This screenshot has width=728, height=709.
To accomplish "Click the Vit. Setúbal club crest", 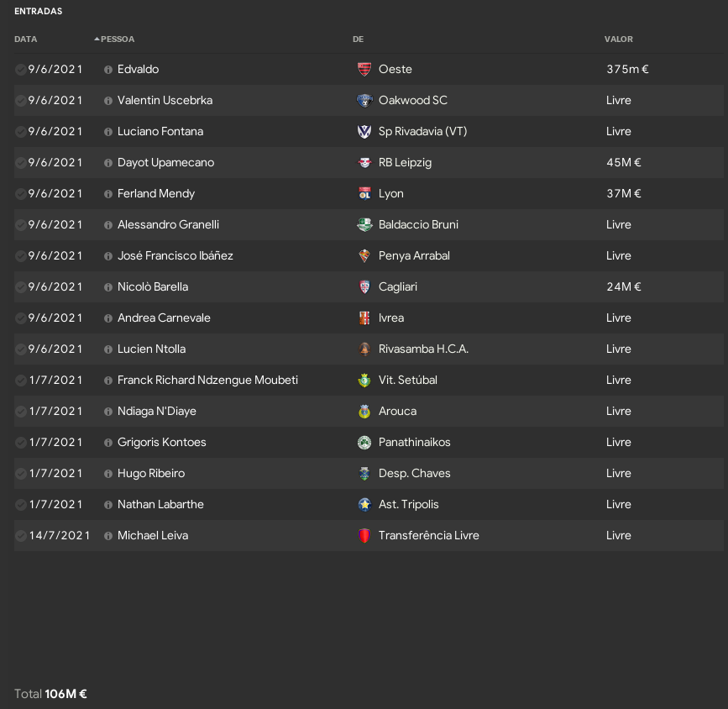I will point(364,380).
